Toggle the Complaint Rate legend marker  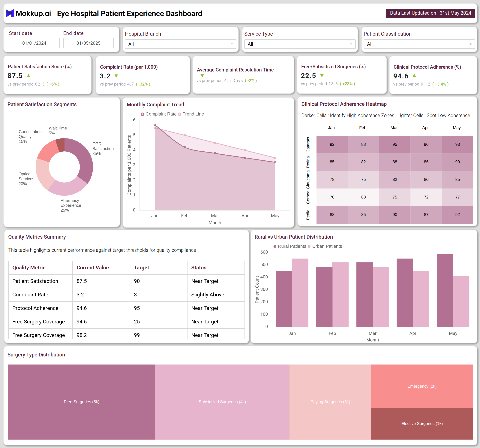(x=142, y=114)
